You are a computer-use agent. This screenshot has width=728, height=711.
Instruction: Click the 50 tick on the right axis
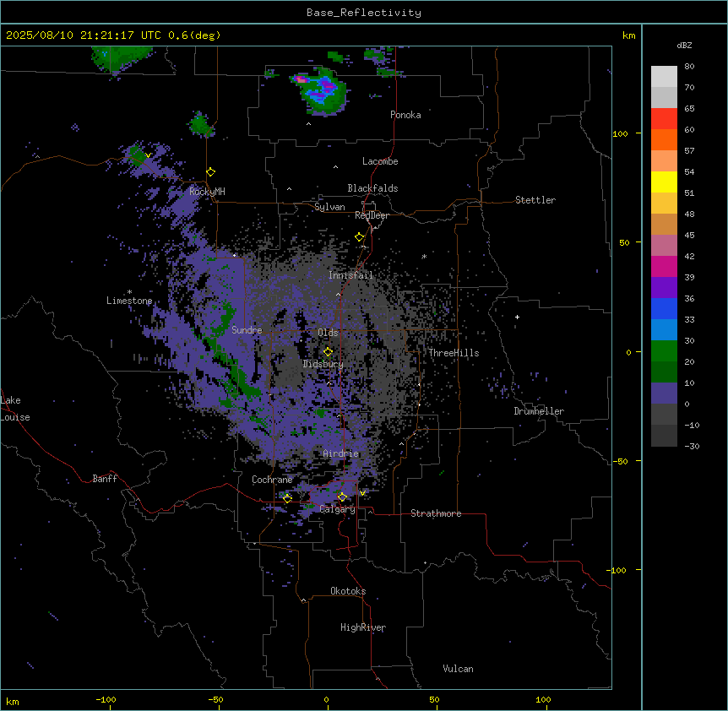624,242
